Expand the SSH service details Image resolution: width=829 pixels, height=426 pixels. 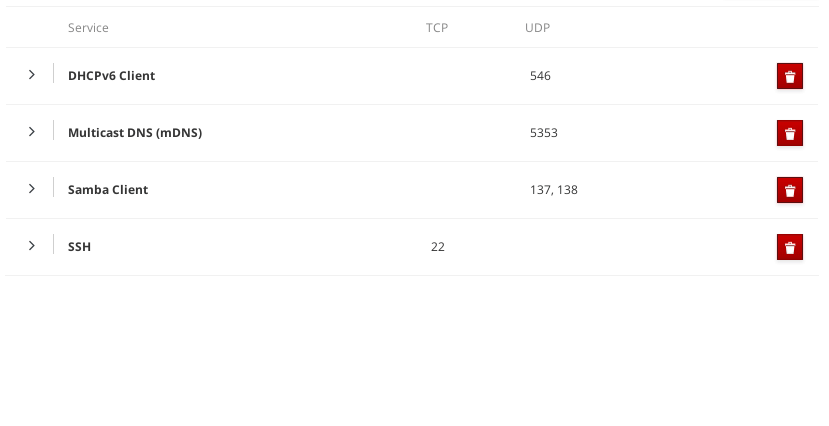pos(32,246)
